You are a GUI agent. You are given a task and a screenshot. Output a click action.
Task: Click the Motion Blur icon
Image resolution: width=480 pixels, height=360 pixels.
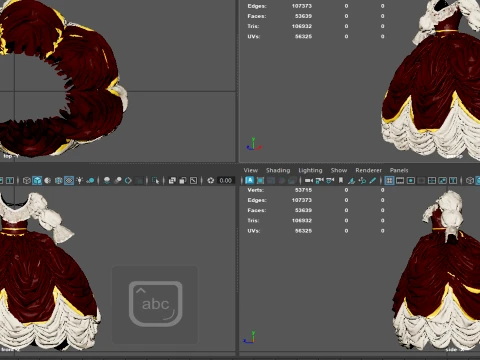(118, 181)
